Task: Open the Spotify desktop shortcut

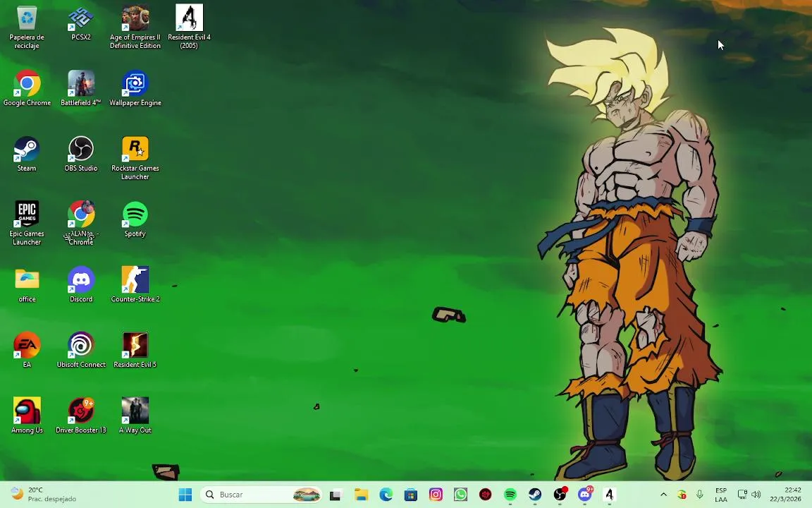Action: click(x=135, y=219)
